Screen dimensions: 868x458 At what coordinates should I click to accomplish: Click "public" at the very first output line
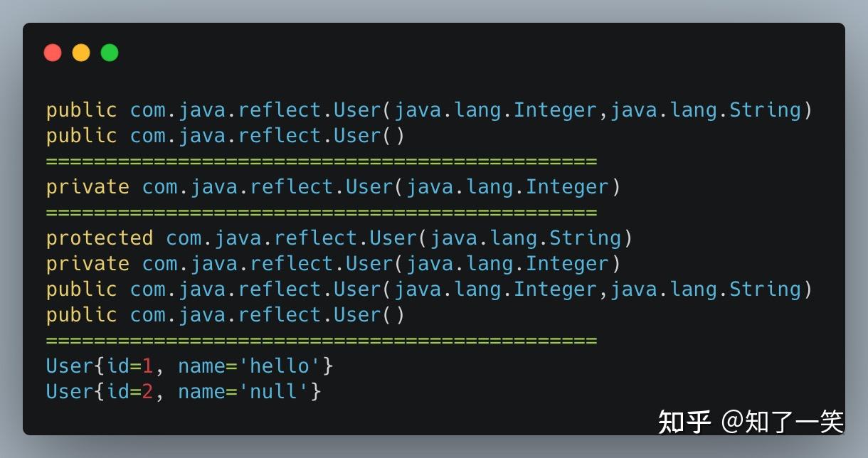[81, 110]
